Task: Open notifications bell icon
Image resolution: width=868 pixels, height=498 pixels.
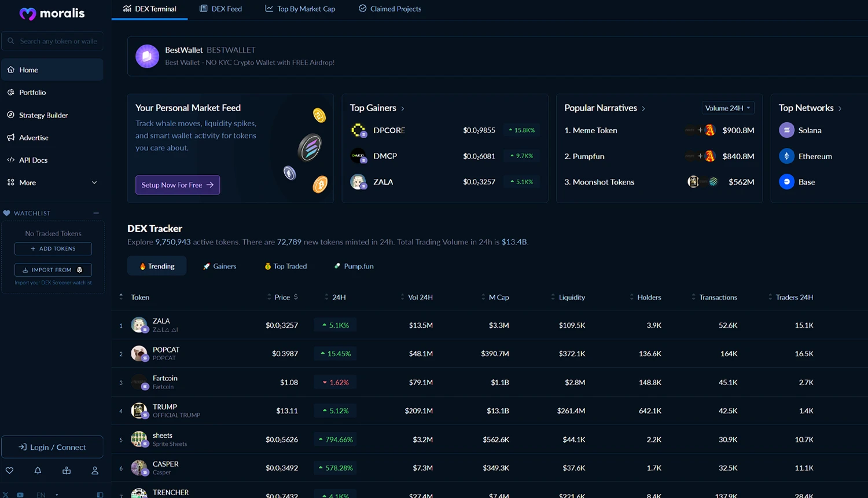Action: click(x=38, y=471)
